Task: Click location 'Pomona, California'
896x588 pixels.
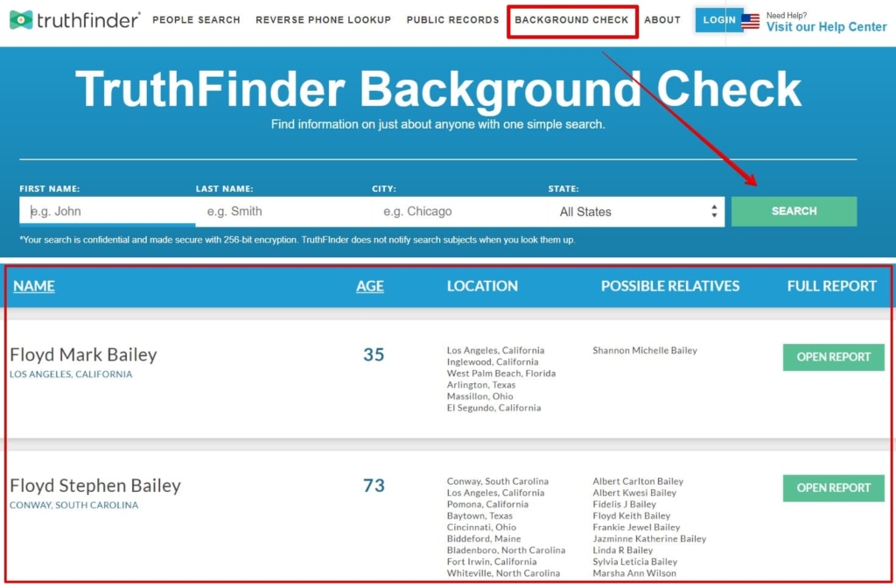Action: [487, 504]
